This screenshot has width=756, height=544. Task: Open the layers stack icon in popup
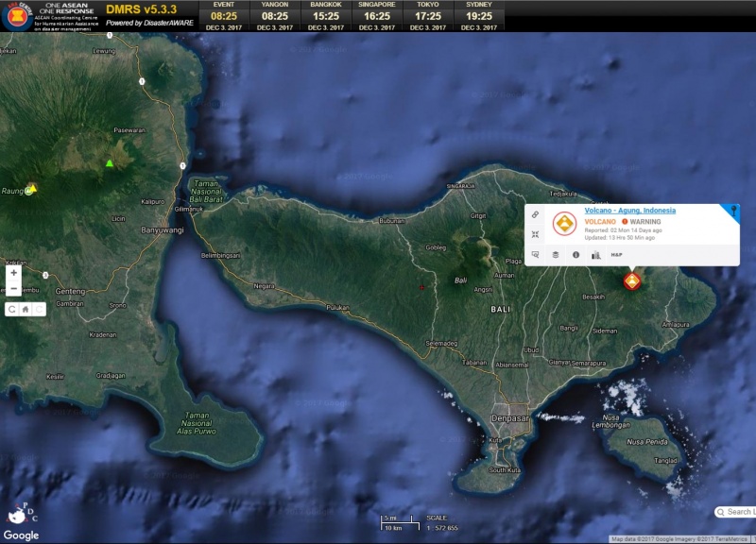click(x=556, y=254)
